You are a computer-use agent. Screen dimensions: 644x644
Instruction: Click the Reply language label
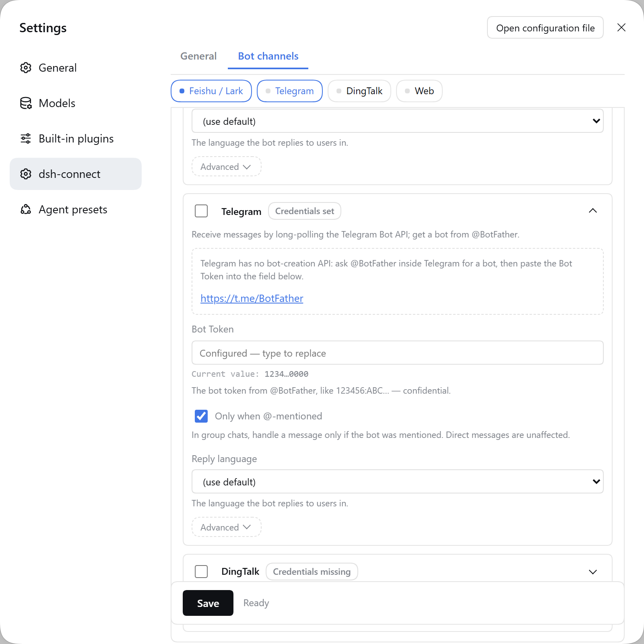coord(224,459)
